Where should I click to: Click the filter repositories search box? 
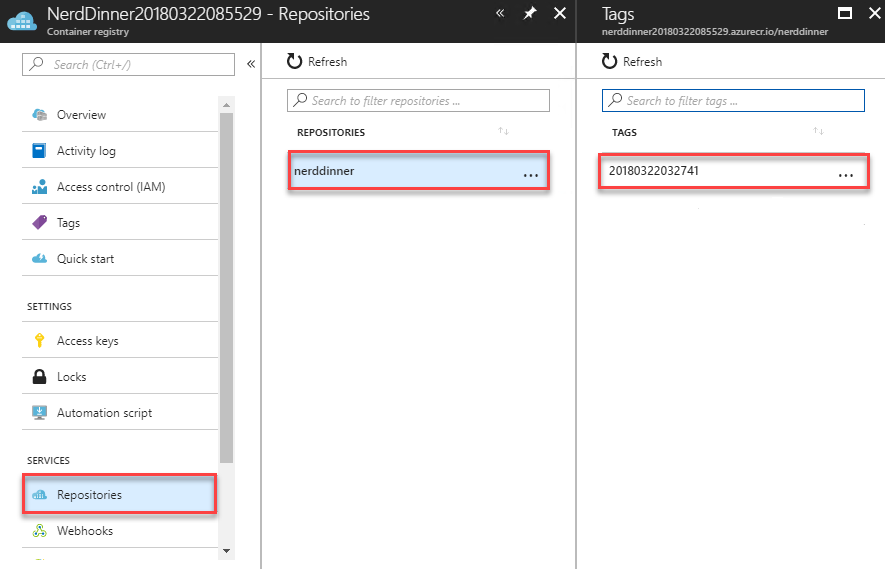(x=418, y=100)
